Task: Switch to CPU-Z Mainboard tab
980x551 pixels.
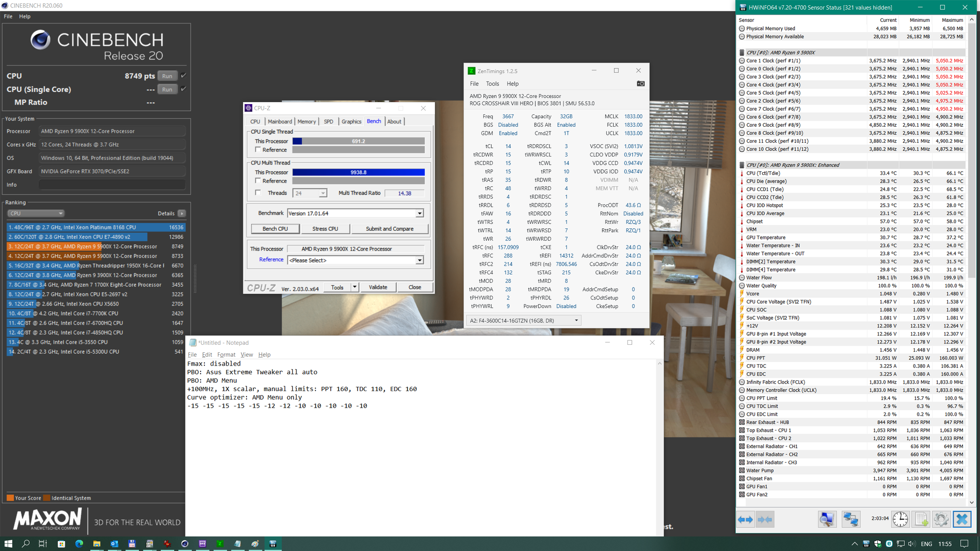Action: 280,122
